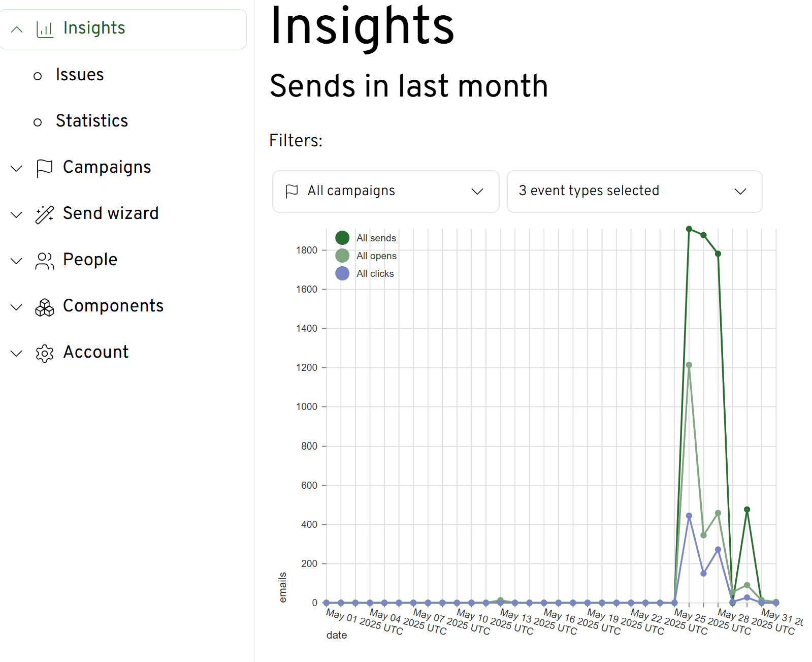Click the Account gear icon
The height and width of the screenshot is (662, 812).
45,353
